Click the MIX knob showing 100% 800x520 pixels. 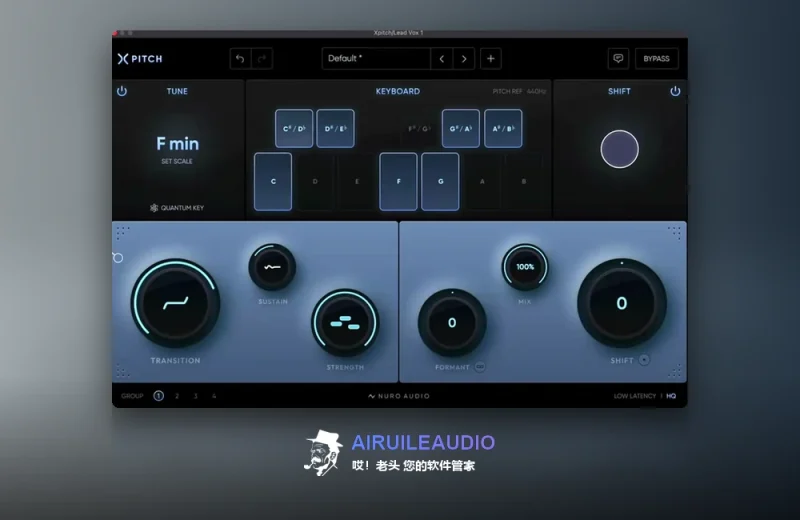coord(525,267)
